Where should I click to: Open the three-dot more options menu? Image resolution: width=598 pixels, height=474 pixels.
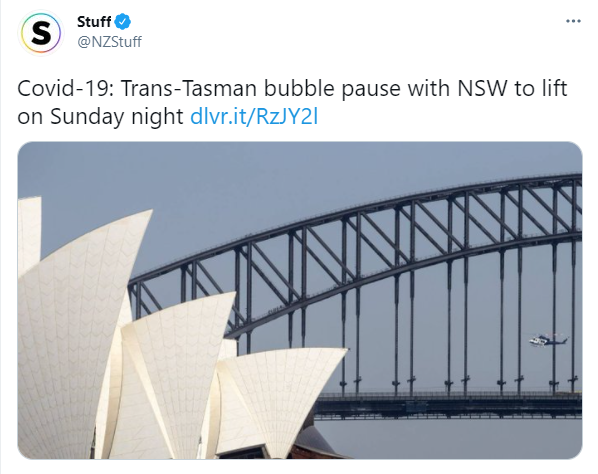(573, 21)
